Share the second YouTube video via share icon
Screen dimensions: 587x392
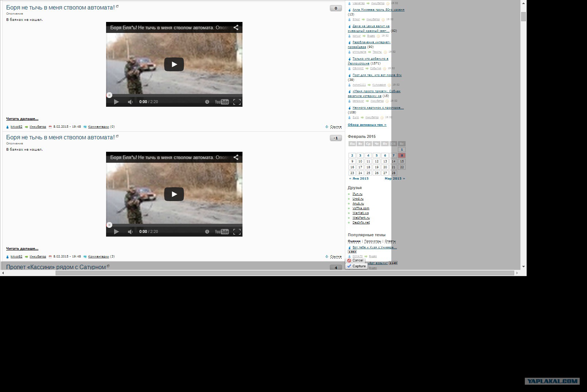point(236,157)
